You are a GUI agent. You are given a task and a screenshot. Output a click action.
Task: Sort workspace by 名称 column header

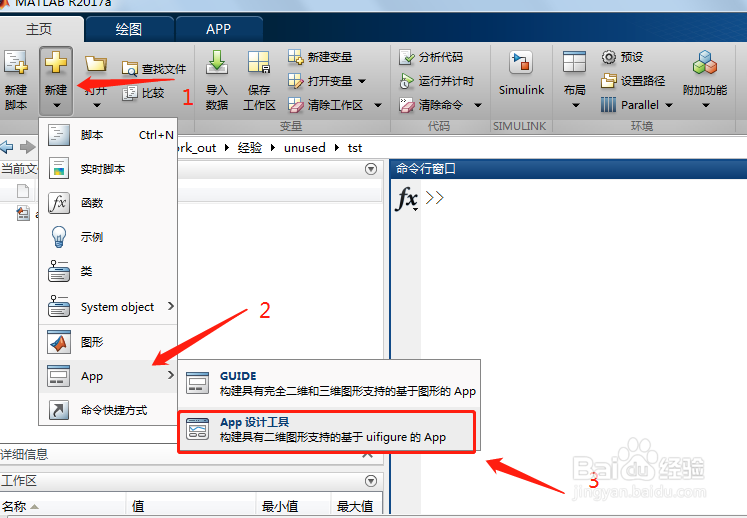tap(62, 506)
